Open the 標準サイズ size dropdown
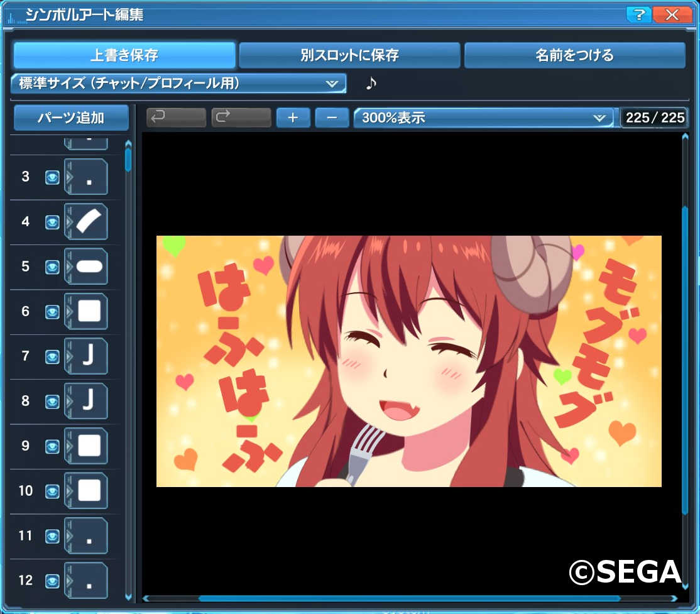The width and height of the screenshot is (700, 614). (x=178, y=83)
